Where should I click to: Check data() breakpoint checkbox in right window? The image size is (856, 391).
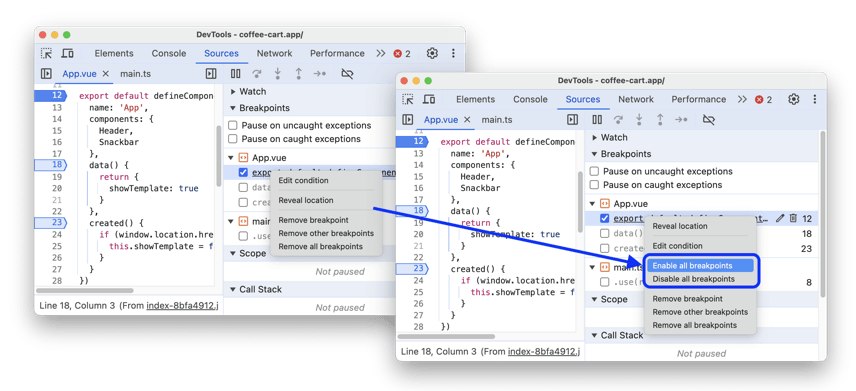point(605,233)
